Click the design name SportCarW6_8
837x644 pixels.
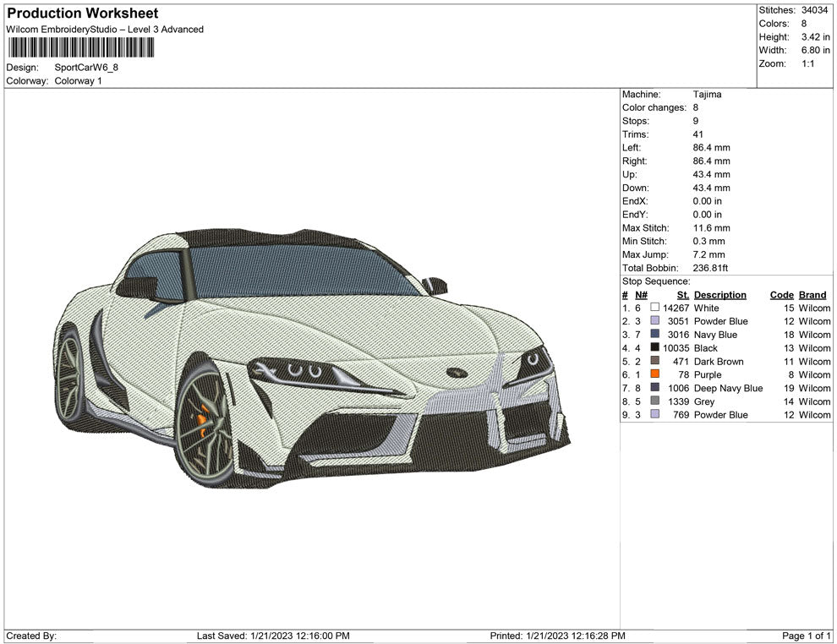point(86,68)
